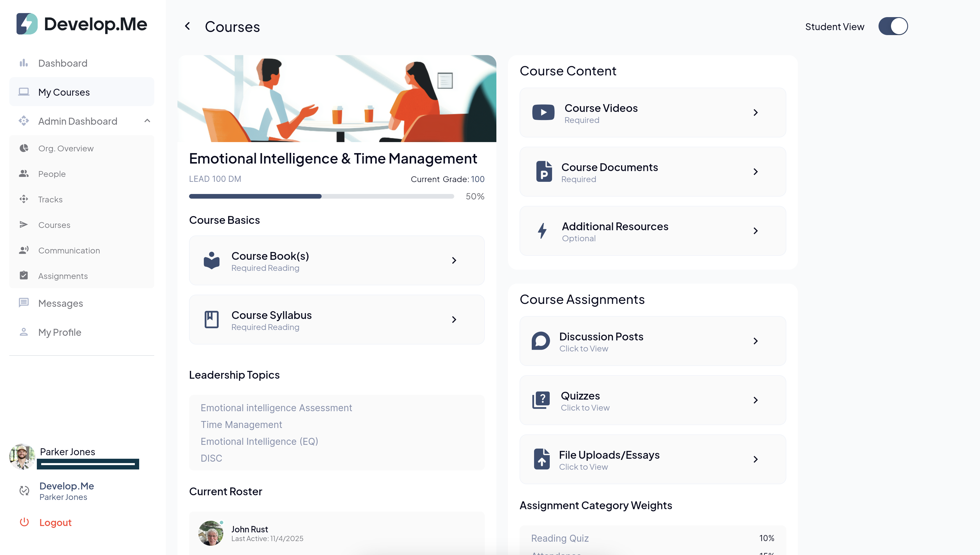This screenshot has height=555, width=980.
Task: Open the Messages menu item
Action: [61, 303]
